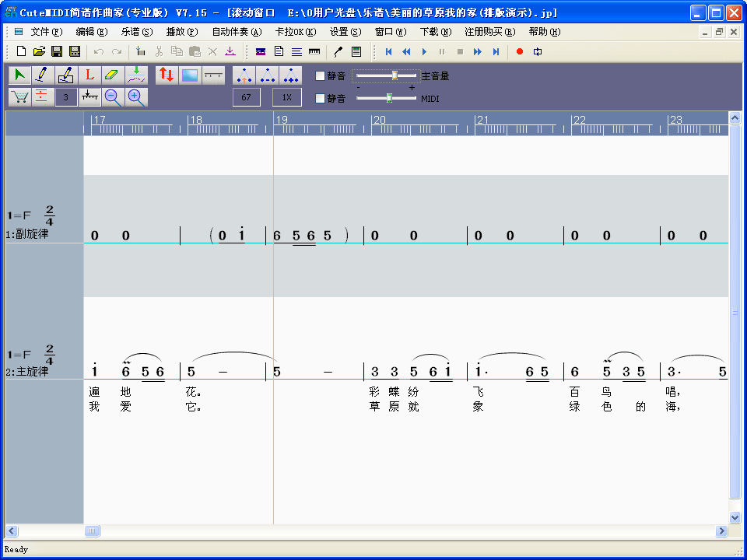This screenshot has height=560, width=747.
Task: Click the shopping cart icon
Action: 19,97
